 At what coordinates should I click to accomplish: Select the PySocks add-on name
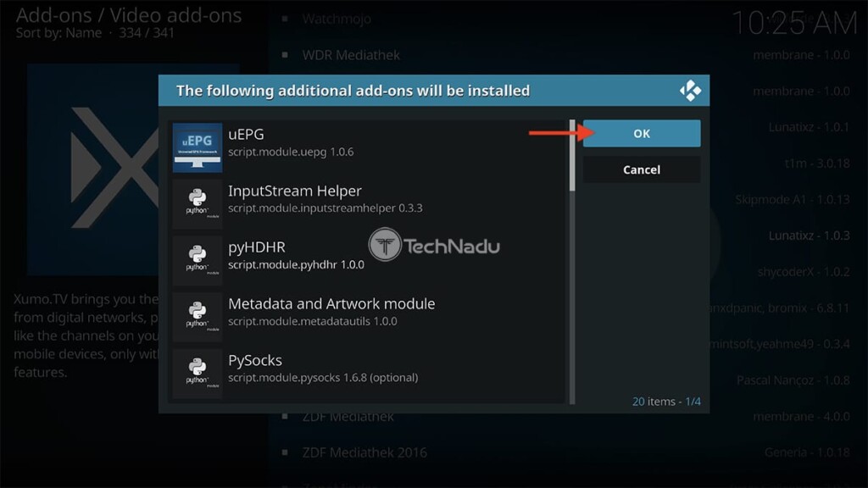(x=255, y=360)
